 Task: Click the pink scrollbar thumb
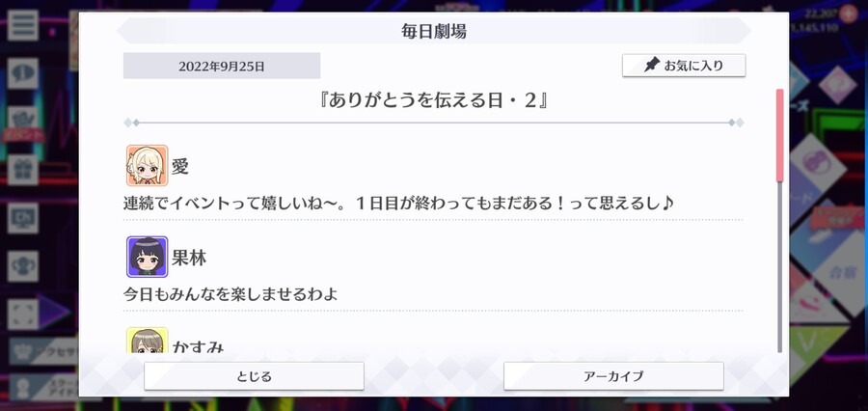pos(779,135)
